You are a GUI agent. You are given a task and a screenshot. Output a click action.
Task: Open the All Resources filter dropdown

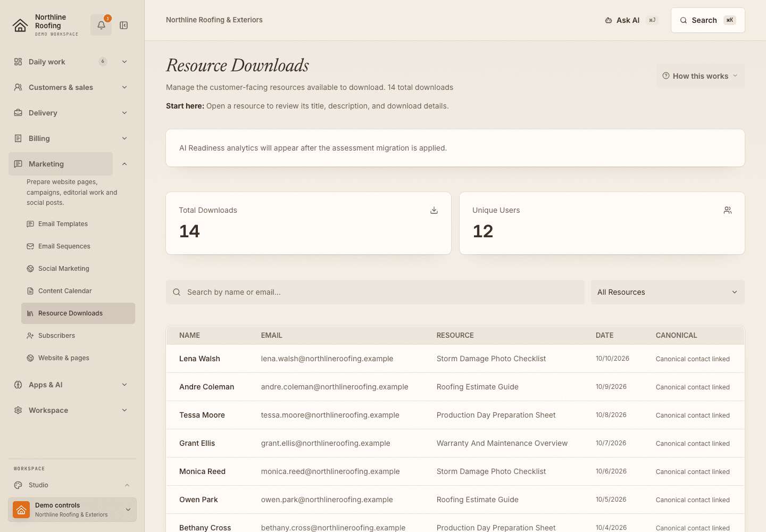tap(668, 292)
